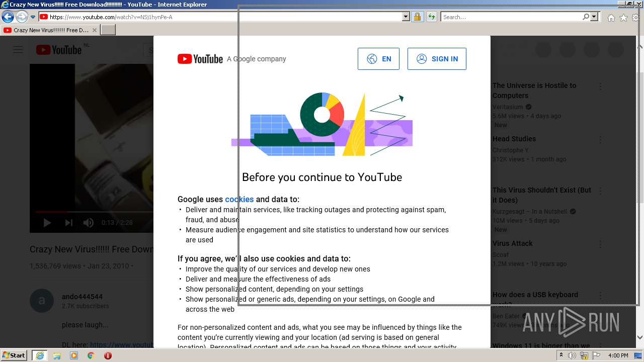Open This Virus Shouldn't Exist video
This screenshot has height=362, width=644.
coord(542,195)
